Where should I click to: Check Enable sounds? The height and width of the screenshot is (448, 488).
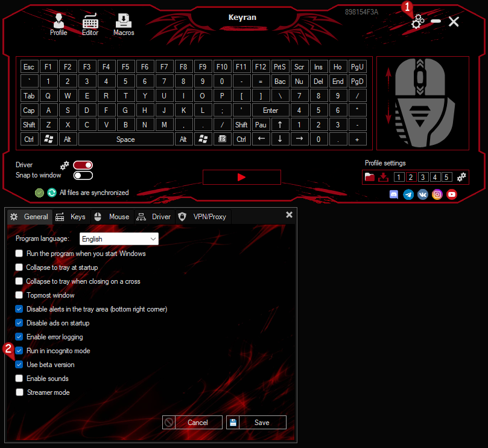click(x=19, y=378)
